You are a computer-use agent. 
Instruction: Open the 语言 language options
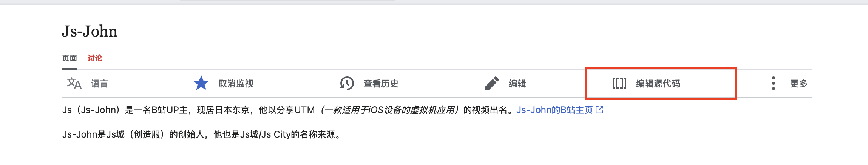coord(100,84)
